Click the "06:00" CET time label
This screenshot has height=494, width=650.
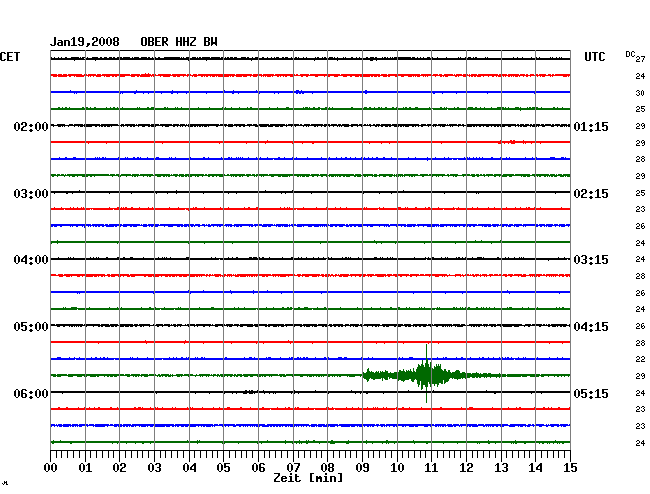pyautogui.click(x=31, y=393)
